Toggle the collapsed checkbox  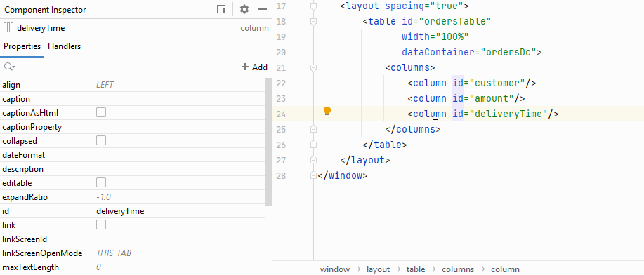click(x=101, y=140)
